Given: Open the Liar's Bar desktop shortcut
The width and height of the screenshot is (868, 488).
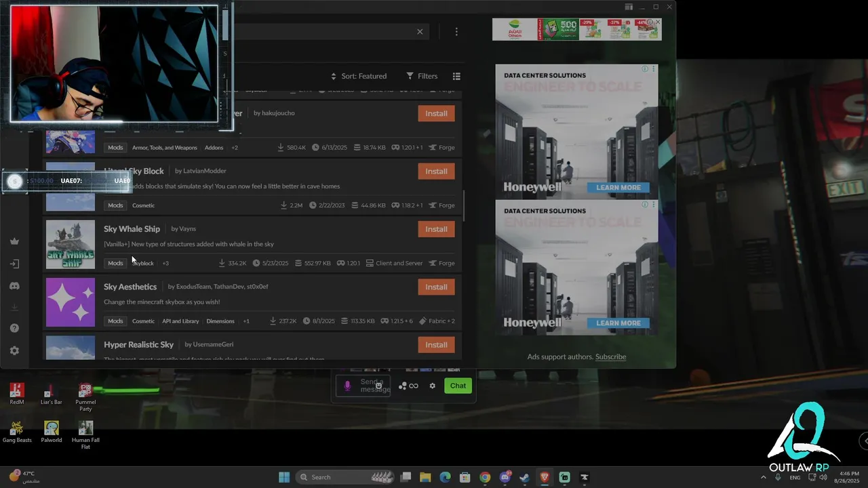Looking at the screenshot, I should click(x=51, y=394).
